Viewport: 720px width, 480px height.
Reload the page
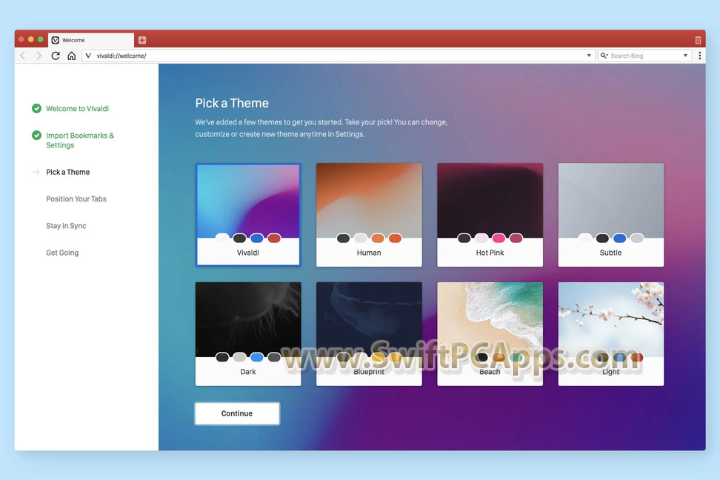56,56
